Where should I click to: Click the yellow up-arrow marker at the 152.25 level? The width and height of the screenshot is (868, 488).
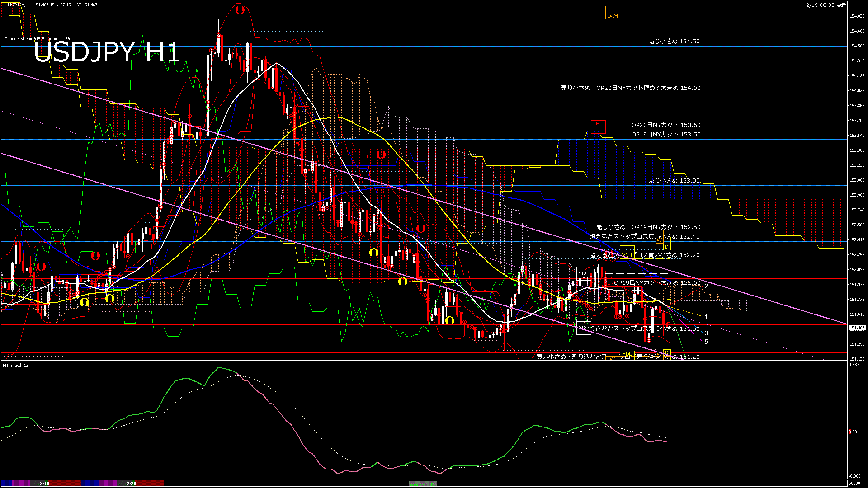(373, 253)
